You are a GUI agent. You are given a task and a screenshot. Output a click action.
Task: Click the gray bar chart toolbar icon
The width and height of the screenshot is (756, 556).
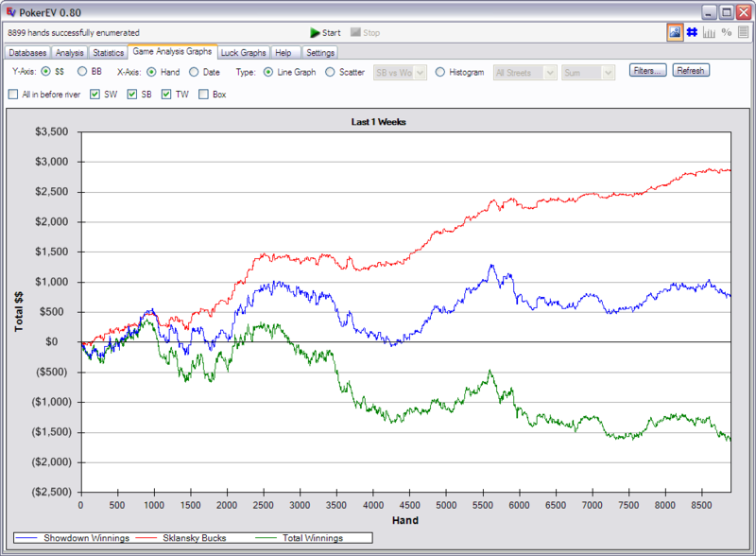point(709,32)
